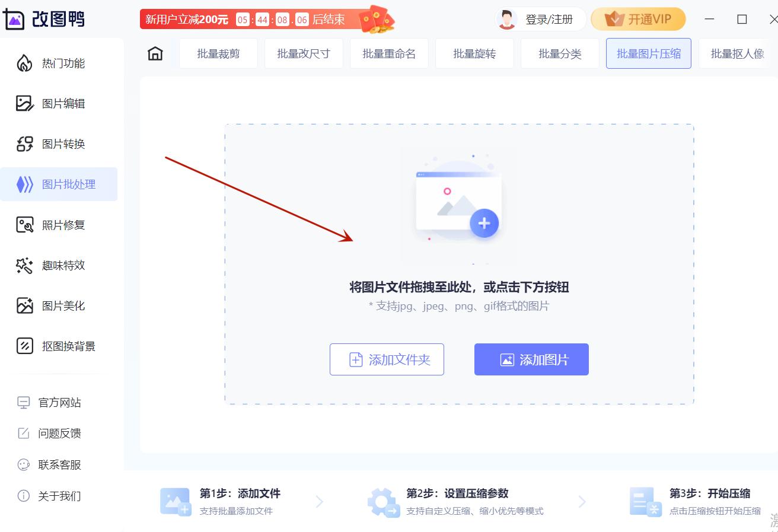Open the 批量旋转 tab
The height and width of the screenshot is (532, 778).
pos(474,53)
